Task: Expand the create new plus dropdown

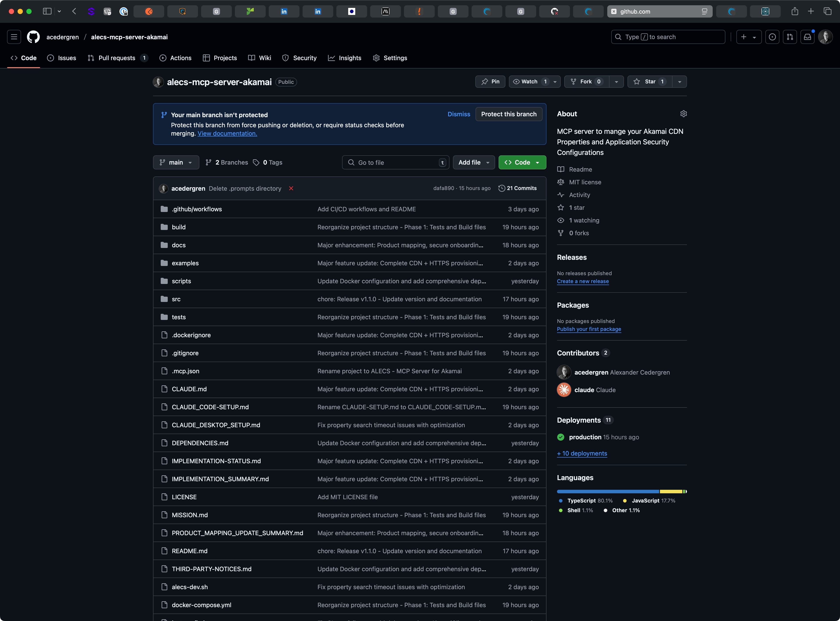Action: coord(749,37)
